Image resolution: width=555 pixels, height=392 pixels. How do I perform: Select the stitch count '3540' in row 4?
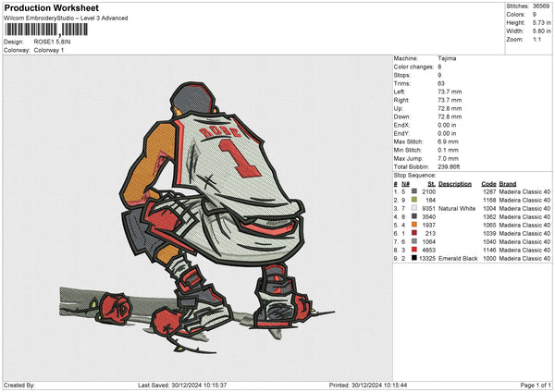click(429, 216)
